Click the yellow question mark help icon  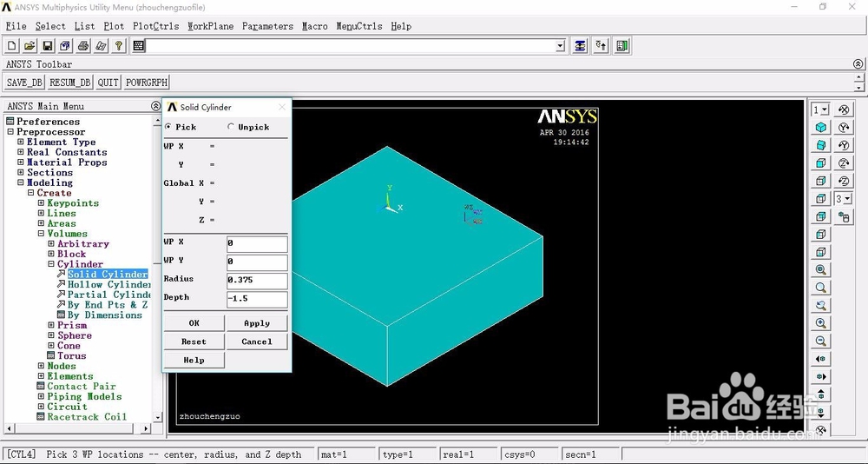(x=118, y=45)
